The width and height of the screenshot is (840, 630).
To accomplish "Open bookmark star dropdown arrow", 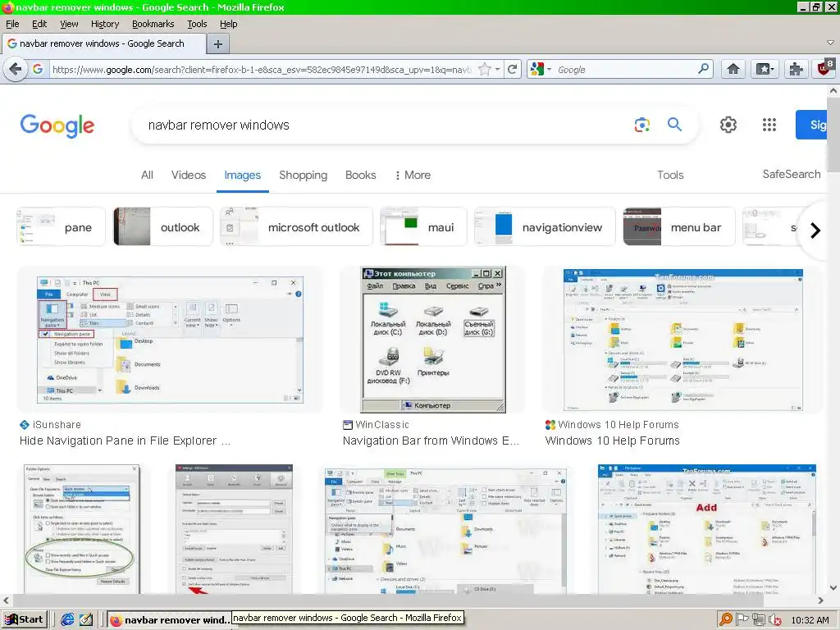I will 498,69.
